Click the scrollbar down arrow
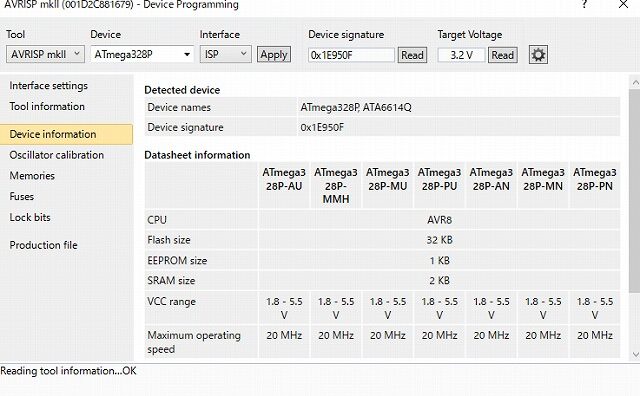 pyautogui.click(x=635, y=354)
